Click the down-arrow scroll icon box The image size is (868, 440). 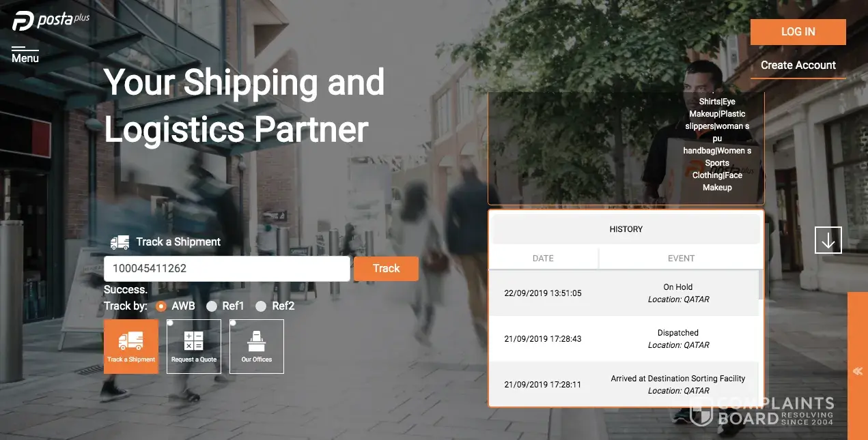[x=828, y=240]
